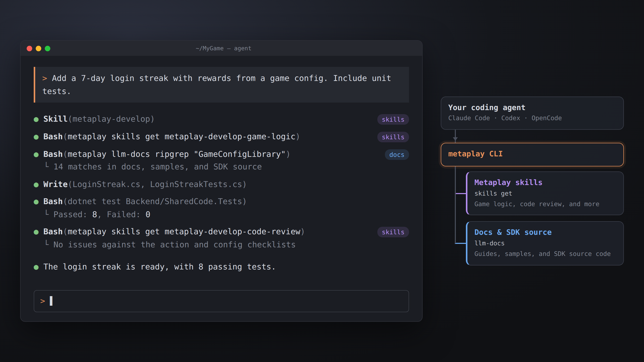
Task: Click the green dot beside Skill(metaplay-develop)
Action: click(x=36, y=119)
